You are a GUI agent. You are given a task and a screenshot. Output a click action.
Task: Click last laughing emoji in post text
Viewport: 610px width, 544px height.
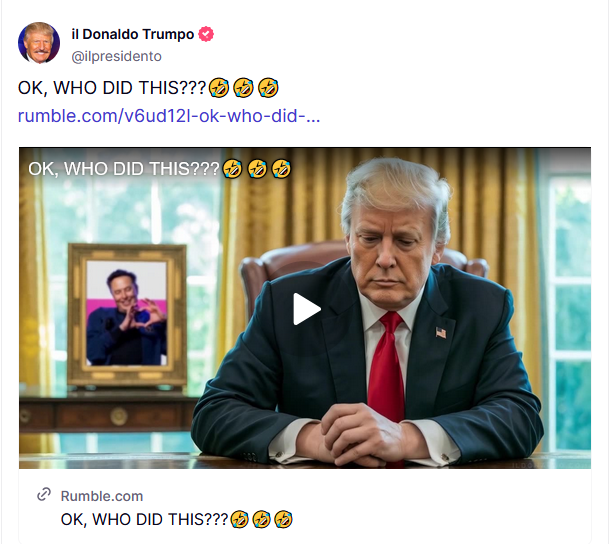pos(268,88)
